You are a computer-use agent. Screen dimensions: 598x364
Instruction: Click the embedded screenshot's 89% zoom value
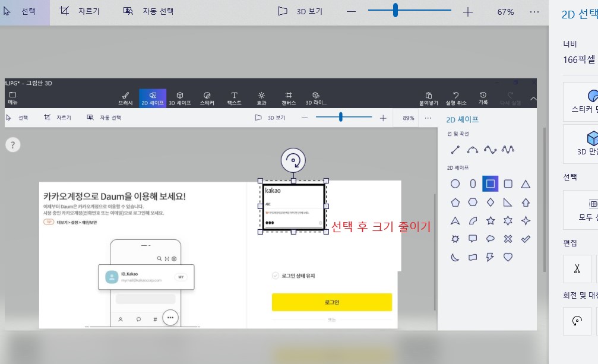pyautogui.click(x=409, y=118)
